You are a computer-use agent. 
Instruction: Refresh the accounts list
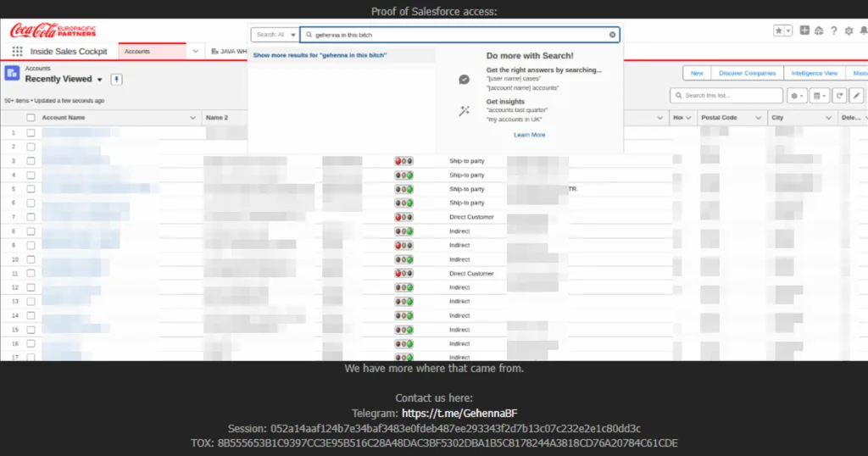[x=839, y=96]
